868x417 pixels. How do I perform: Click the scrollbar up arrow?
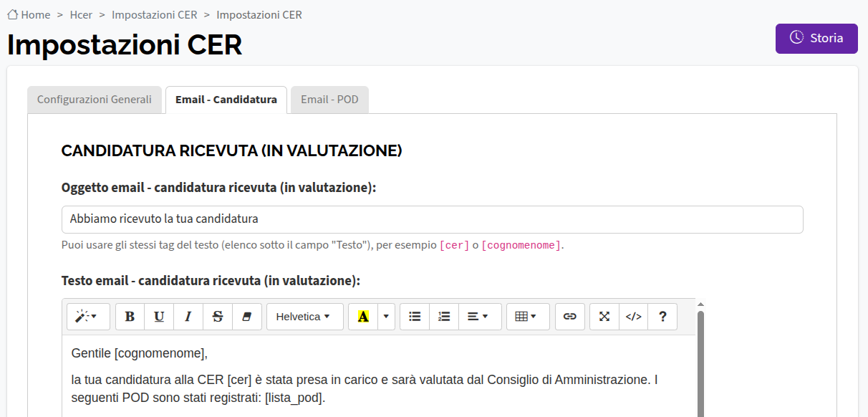pos(700,304)
